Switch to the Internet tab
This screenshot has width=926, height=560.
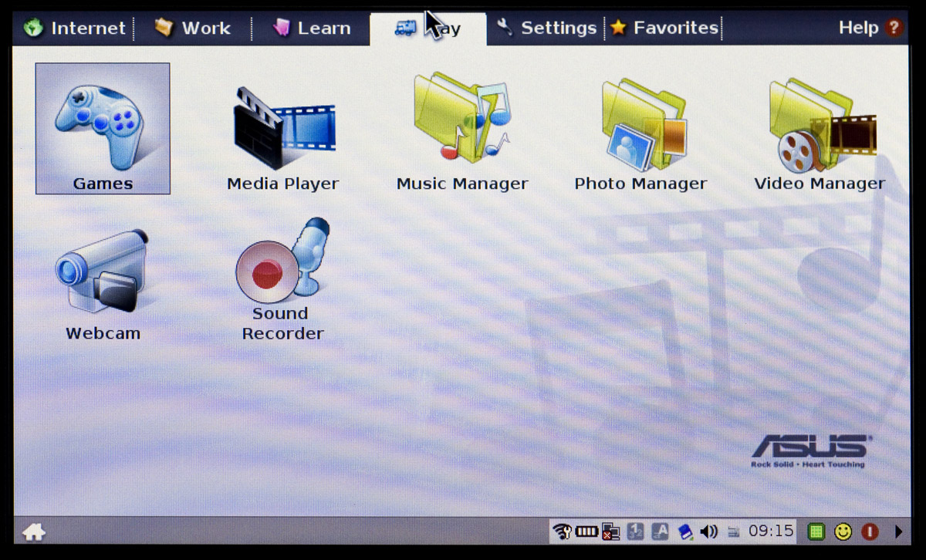[x=75, y=29]
